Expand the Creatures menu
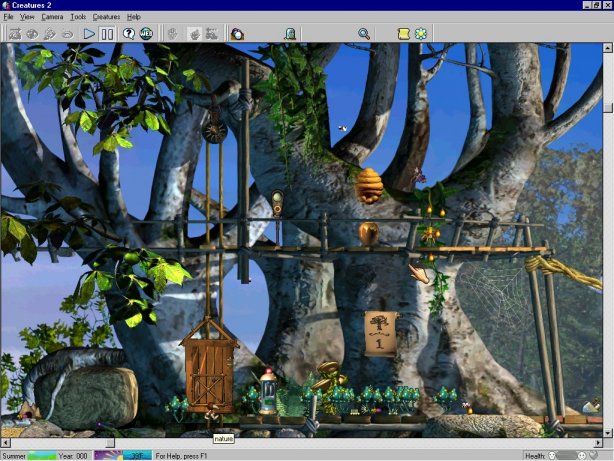The image size is (614, 461). click(x=106, y=17)
